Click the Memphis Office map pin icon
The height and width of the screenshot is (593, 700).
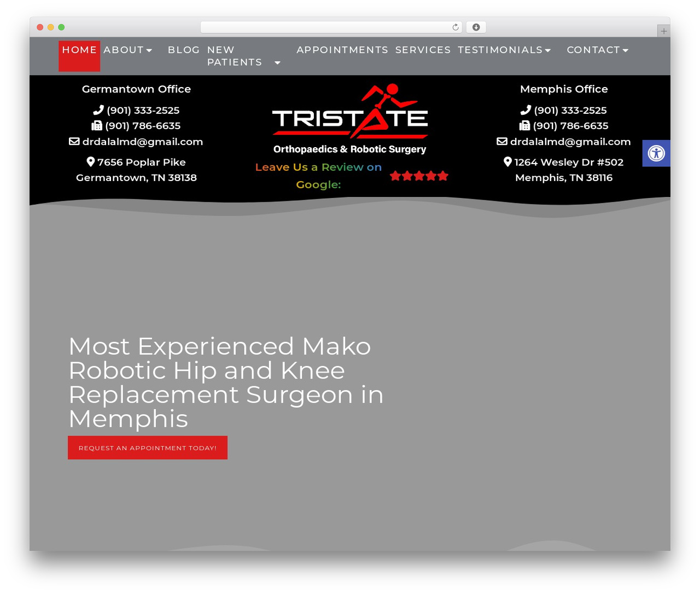point(507,162)
